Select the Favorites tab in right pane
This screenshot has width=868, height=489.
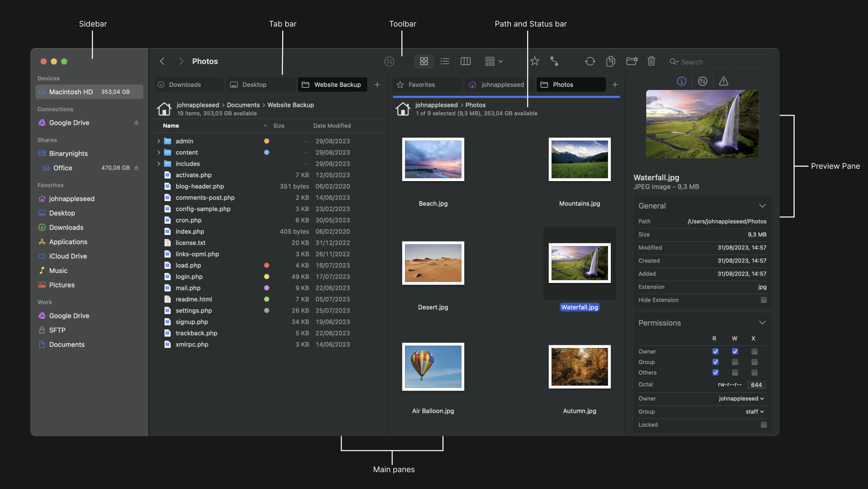[422, 85]
